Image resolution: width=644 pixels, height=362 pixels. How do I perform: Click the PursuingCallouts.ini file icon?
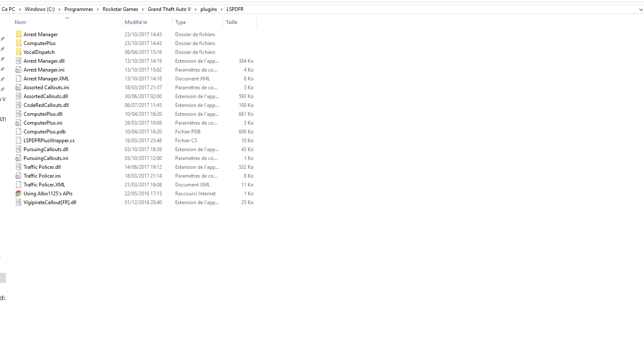click(x=19, y=158)
